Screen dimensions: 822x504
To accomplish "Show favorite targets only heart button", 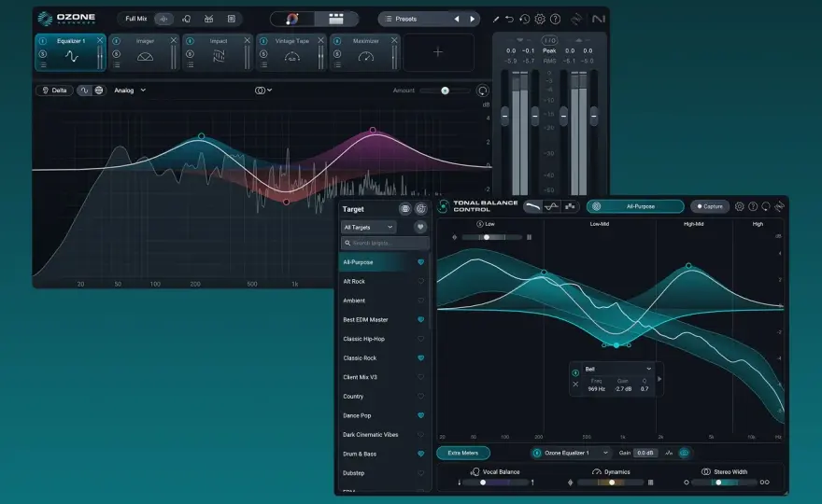I will [420, 228].
